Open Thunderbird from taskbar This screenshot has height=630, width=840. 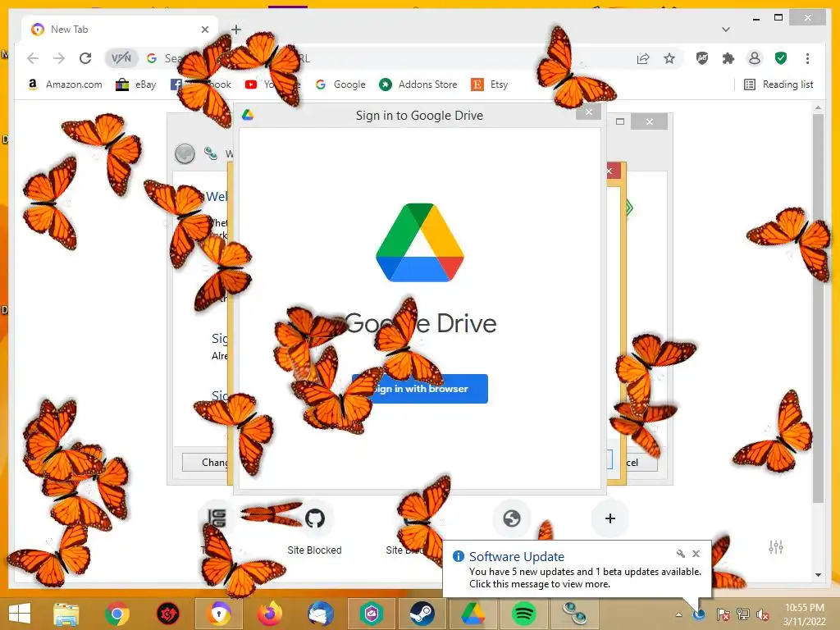321,614
